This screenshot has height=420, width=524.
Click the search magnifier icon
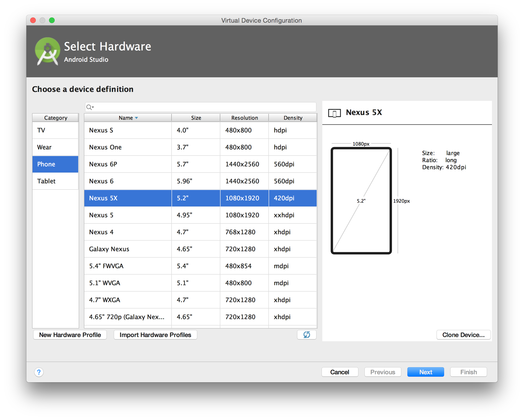(90, 107)
